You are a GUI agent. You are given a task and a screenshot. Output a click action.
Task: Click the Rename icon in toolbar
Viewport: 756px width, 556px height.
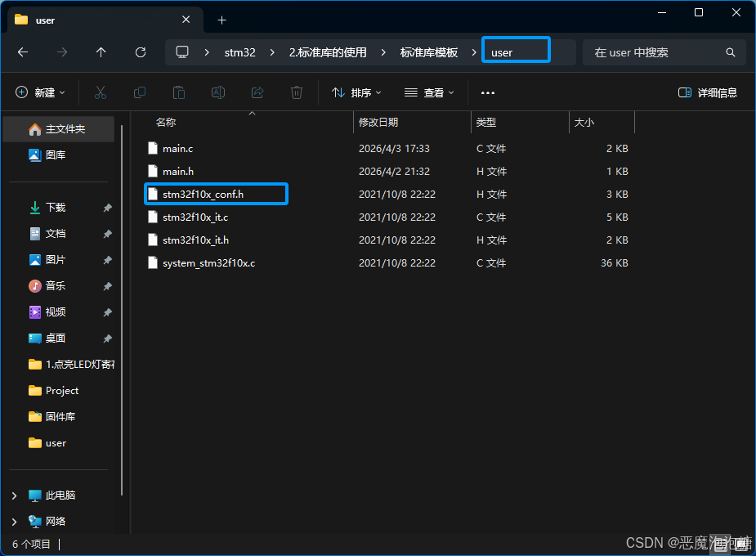(218, 92)
